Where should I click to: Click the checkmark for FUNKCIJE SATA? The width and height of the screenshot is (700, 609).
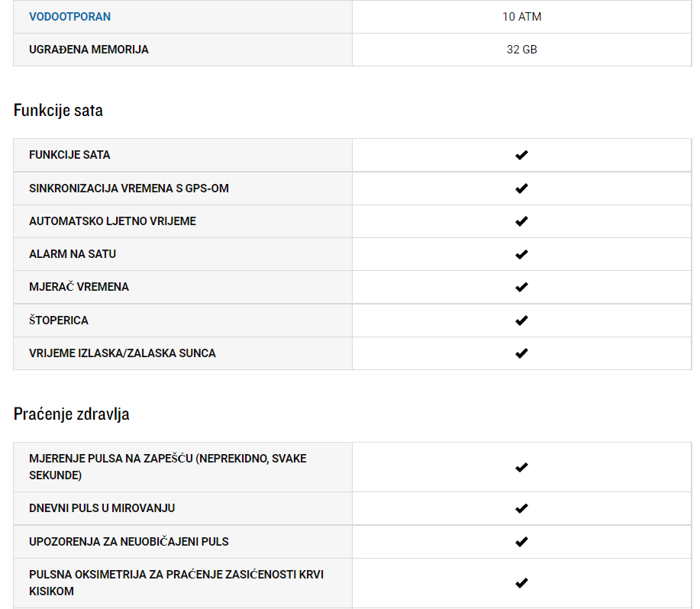pos(521,155)
